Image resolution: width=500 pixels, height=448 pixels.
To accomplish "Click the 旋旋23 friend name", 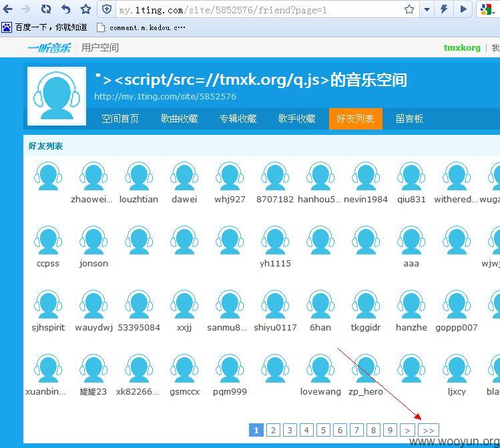I will pos(93,392).
